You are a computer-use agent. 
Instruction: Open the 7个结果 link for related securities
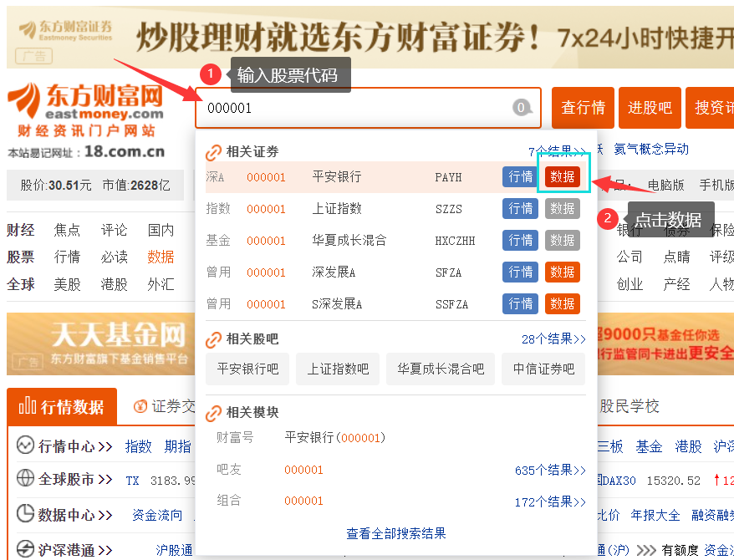point(557,151)
